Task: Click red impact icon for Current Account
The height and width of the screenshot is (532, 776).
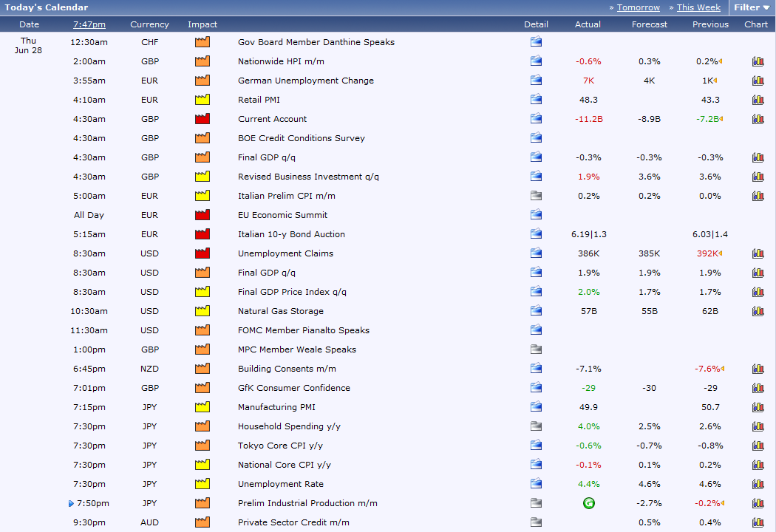Action: (202, 119)
